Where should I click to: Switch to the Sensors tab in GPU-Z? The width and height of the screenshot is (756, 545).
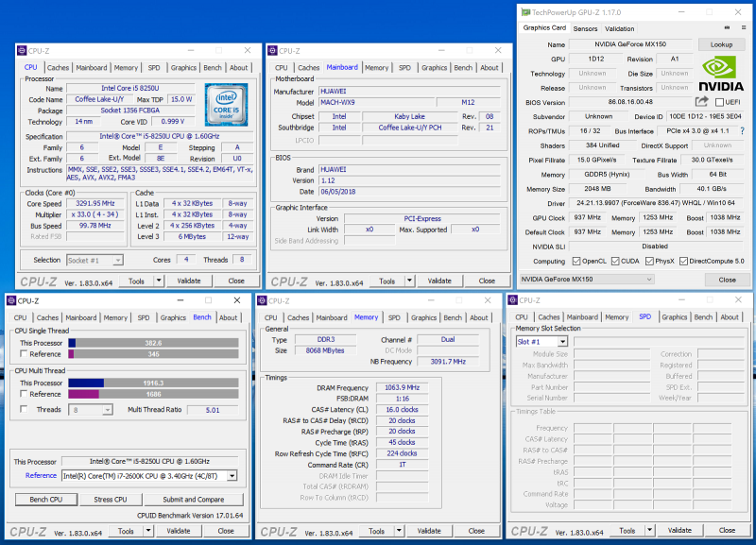click(585, 28)
